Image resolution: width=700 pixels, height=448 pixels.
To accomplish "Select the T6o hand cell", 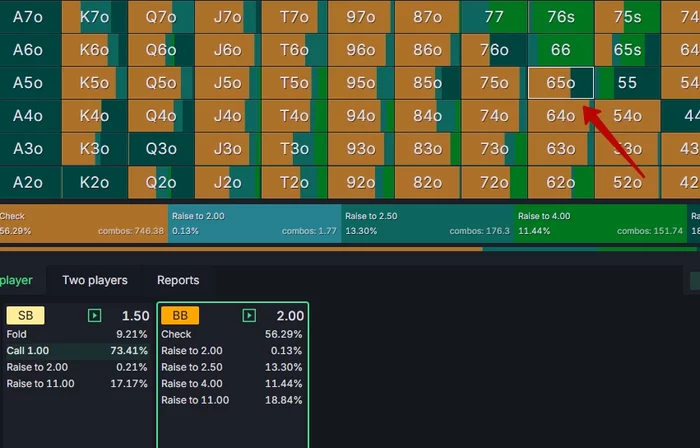I will [294, 50].
